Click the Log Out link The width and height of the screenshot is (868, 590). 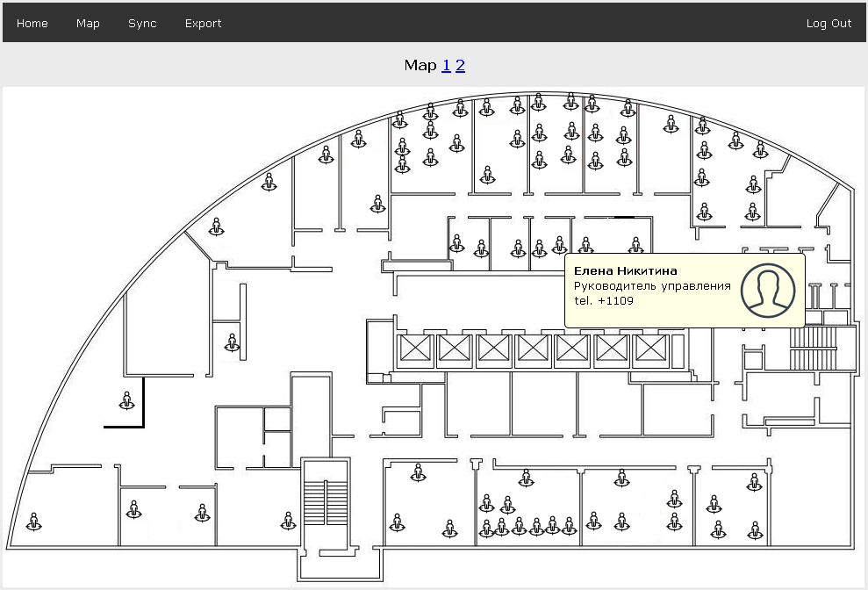pyautogui.click(x=829, y=24)
